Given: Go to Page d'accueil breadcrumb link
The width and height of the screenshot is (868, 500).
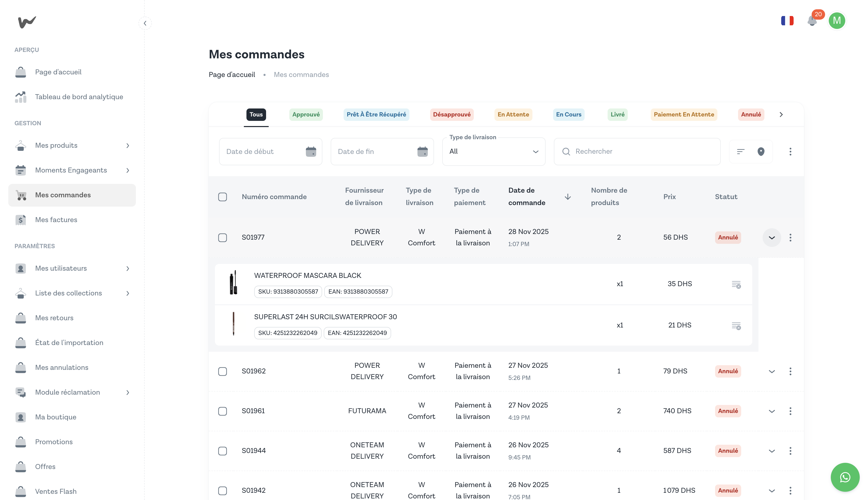Looking at the screenshot, I should [x=232, y=75].
